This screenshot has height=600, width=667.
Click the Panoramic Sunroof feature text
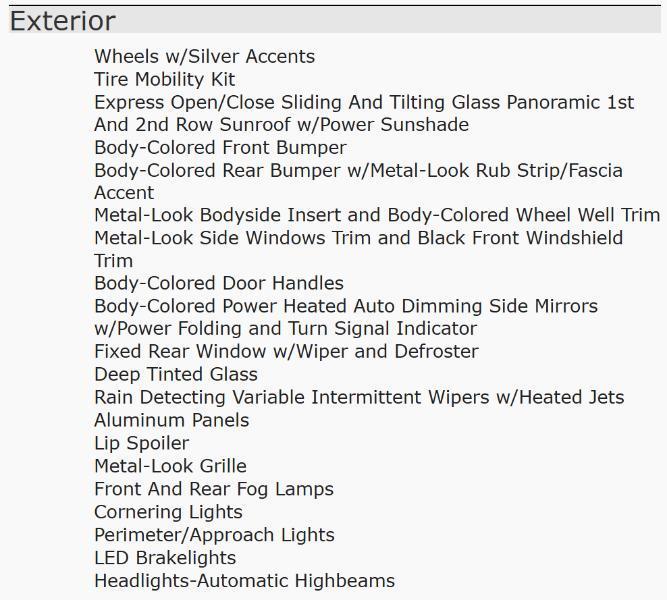point(363,103)
